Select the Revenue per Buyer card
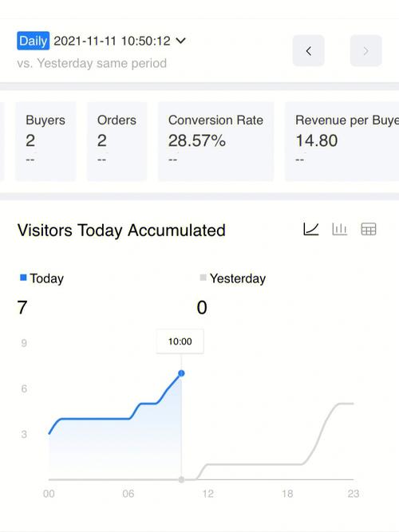 342,141
